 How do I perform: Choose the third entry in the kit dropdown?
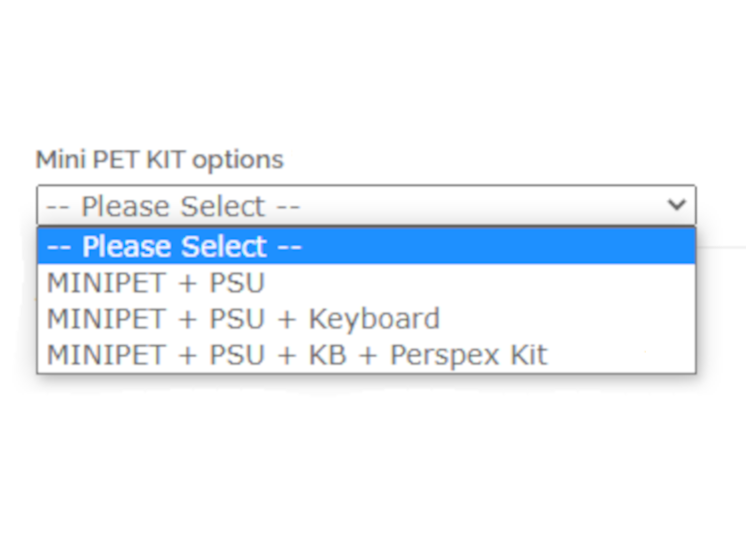click(243, 319)
